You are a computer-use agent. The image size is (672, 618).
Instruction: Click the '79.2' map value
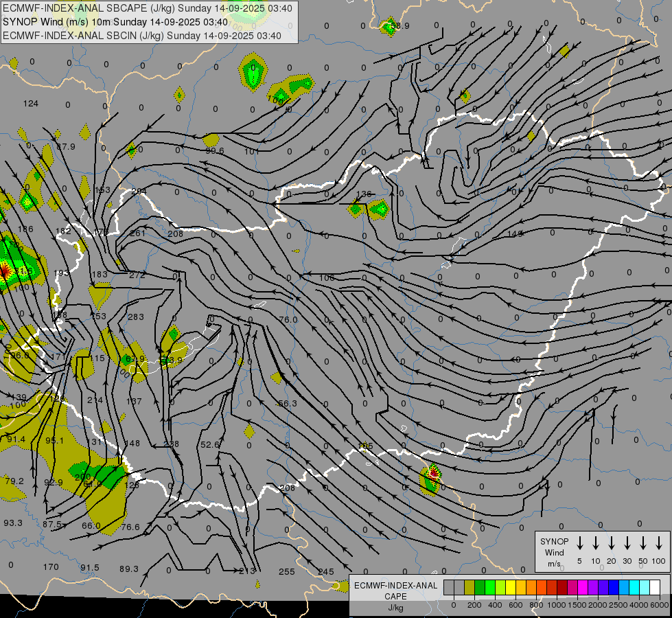(x=14, y=481)
